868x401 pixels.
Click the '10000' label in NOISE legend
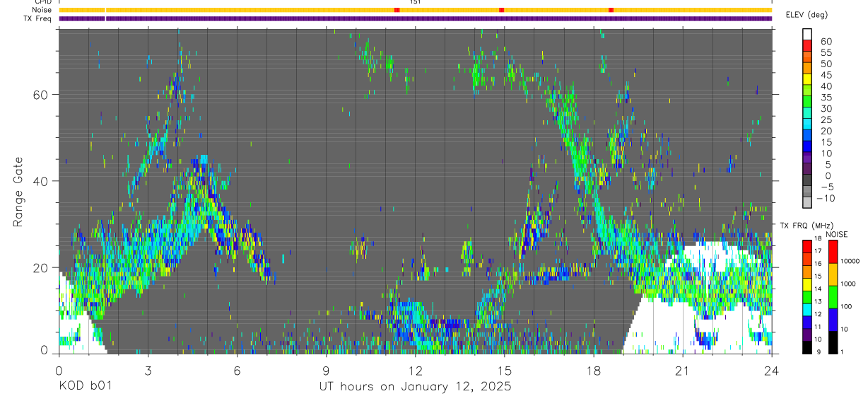[850, 262]
